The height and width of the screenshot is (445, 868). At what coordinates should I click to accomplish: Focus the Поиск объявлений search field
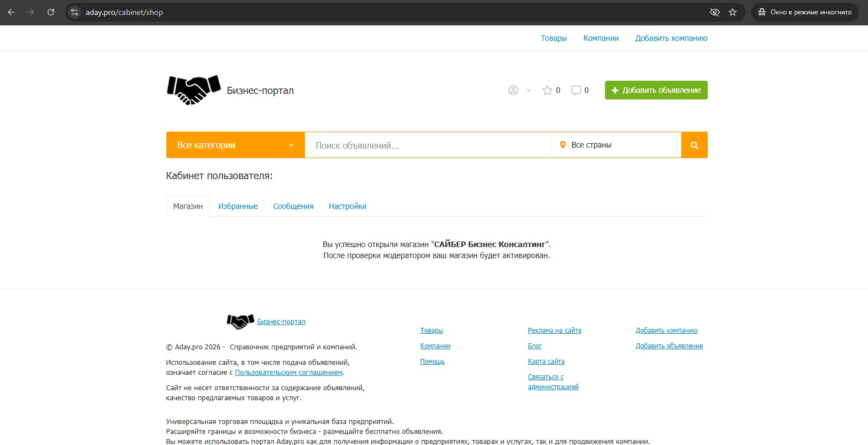pyautogui.click(x=428, y=145)
